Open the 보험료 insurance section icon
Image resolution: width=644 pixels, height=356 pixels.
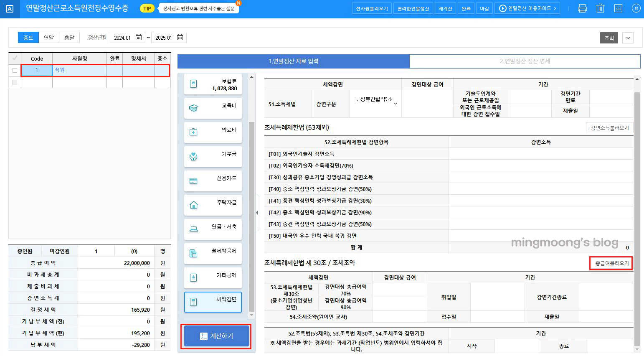click(x=213, y=84)
